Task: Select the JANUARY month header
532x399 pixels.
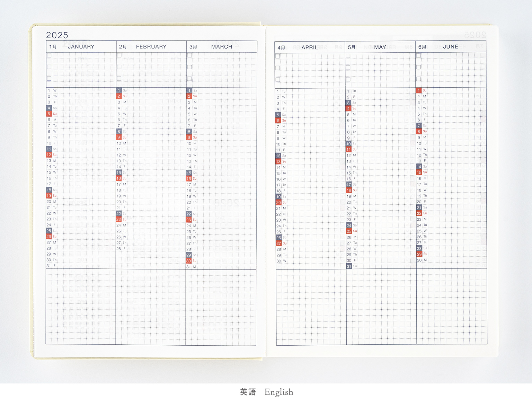Action: pos(81,47)
